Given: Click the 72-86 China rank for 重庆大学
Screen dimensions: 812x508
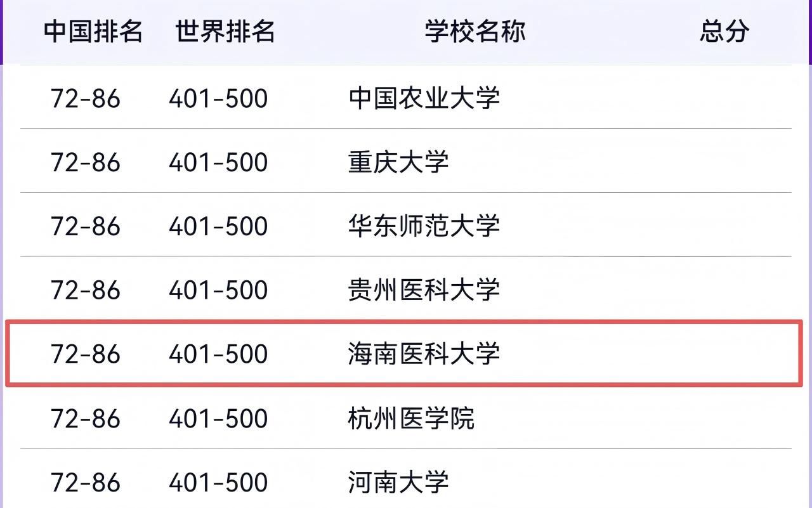Looking at the screenshot, I should 86,163.
